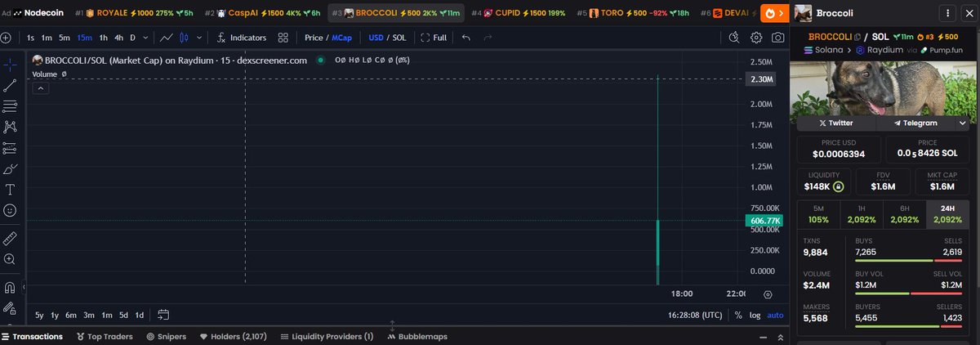This screenshot has width=980, height=345.
Task: Select the crosshair cursor tool
Action: click(x=10, y=64)
